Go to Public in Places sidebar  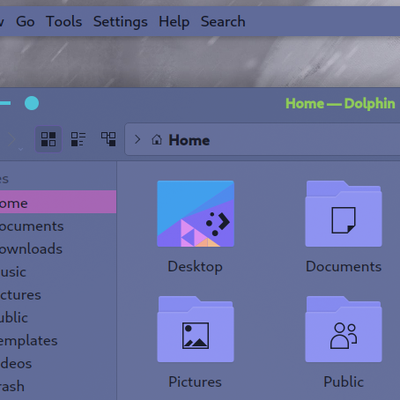pos(58,318)
